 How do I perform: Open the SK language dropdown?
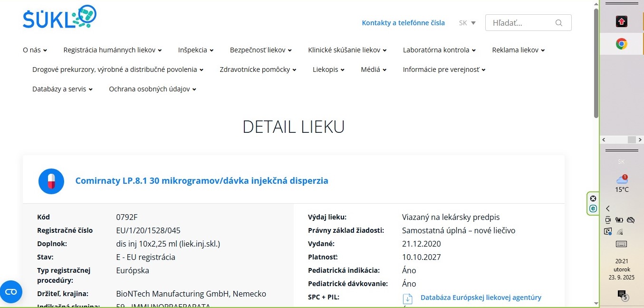[467, 23]
